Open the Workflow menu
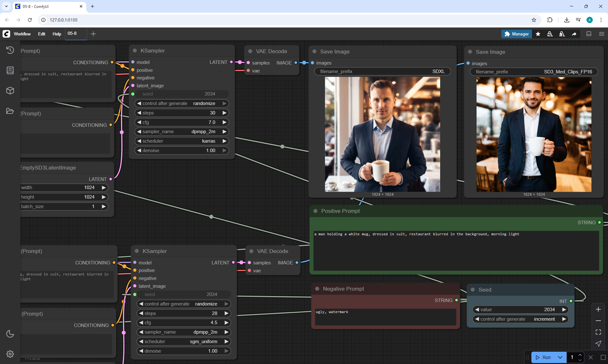The width and height of the screenshot is (608, 364). (22, 34)
